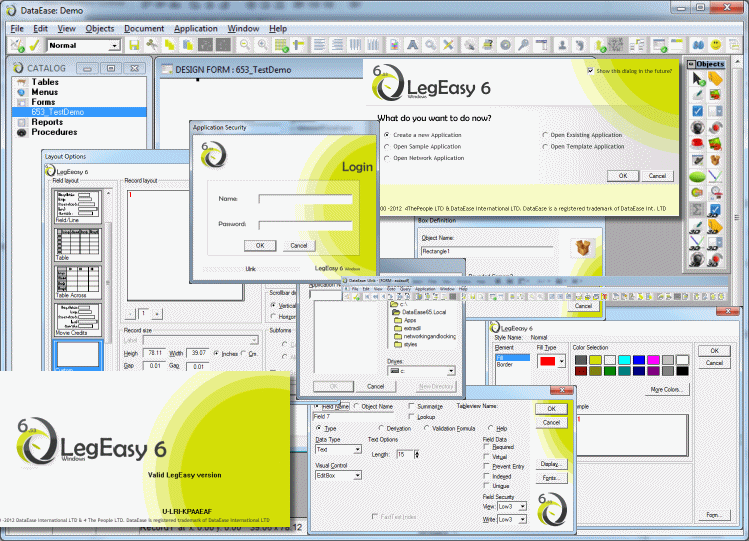Click OK in the LegEasy startup dialog
The height and width of the screenshot is (541, 749).
click(623, 176)
